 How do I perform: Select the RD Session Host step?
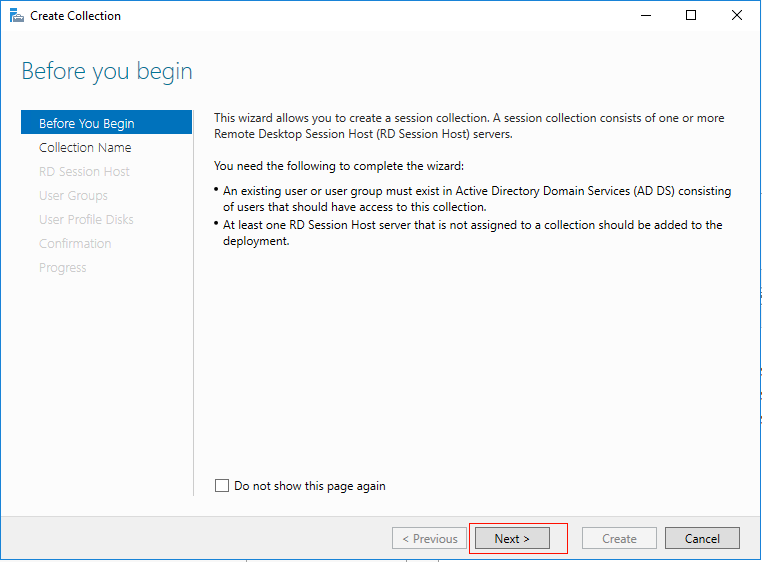84,172
